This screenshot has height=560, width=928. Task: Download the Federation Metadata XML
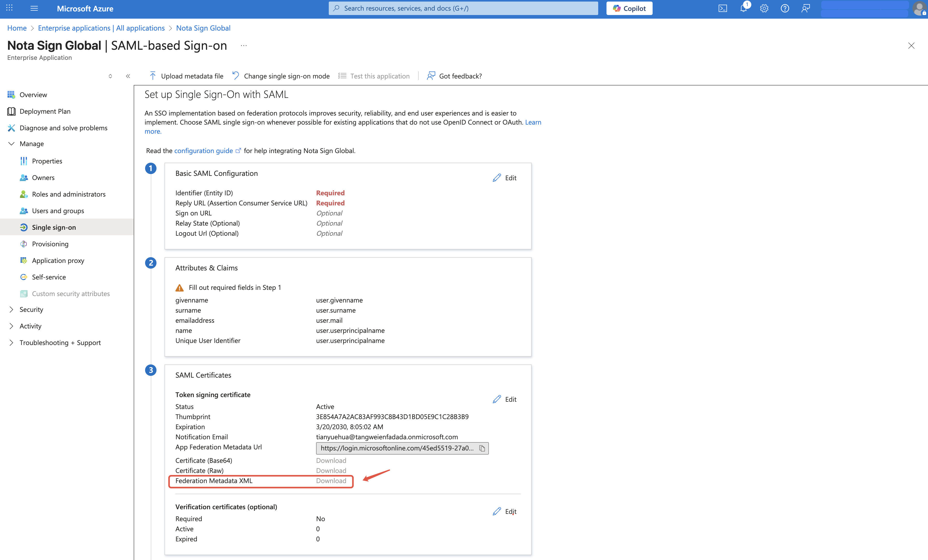coord(331,480)
